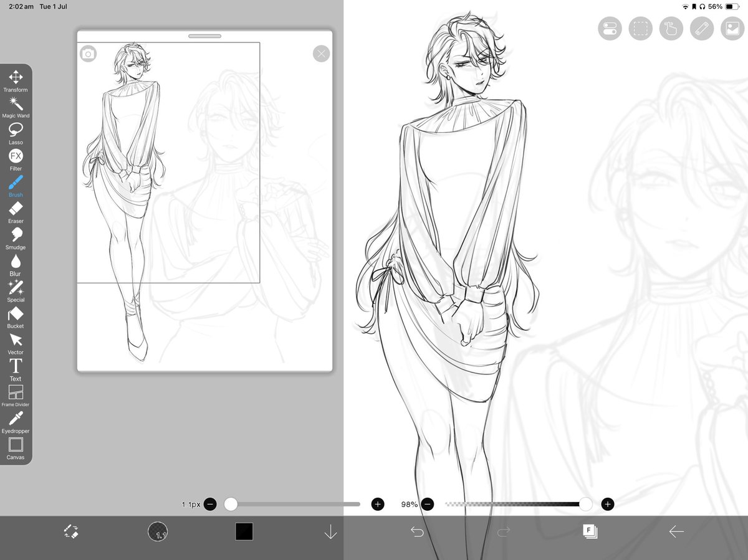Open the reference image icon
The width and height of the screenshot is (748, 560).
(x=732, y=29)
